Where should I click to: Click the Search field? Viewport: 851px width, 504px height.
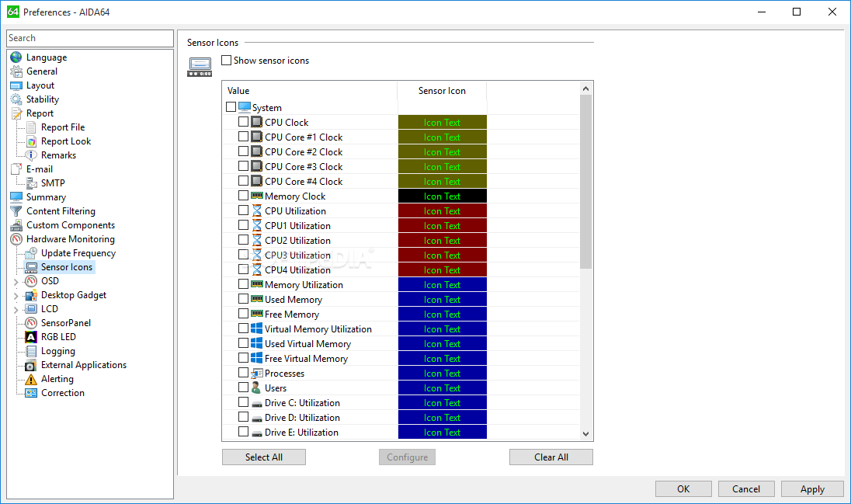click(x=90, y=38)
